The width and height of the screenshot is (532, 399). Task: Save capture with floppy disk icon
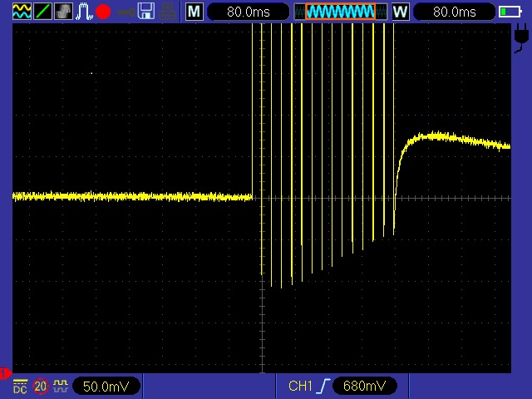(x=146, y=11)
